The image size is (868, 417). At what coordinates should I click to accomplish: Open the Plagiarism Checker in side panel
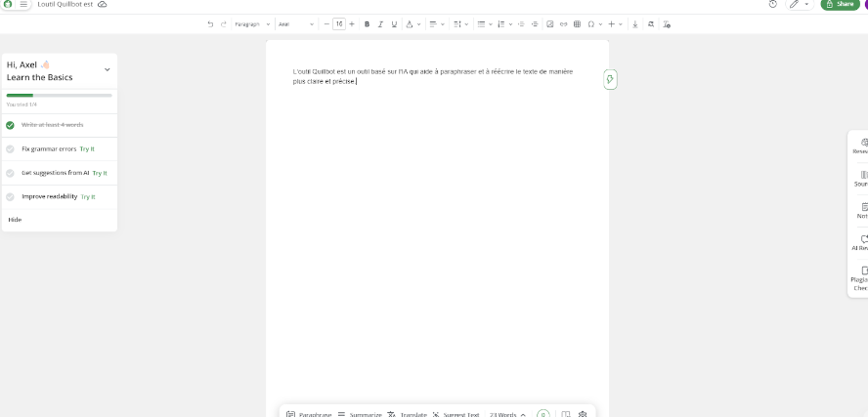860,278
